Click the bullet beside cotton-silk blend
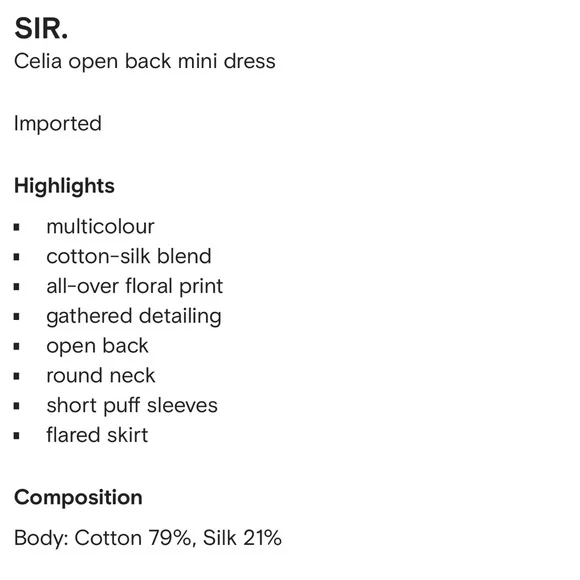The height and width of the screenshot is (580, 580). click(x=17, y=257)
